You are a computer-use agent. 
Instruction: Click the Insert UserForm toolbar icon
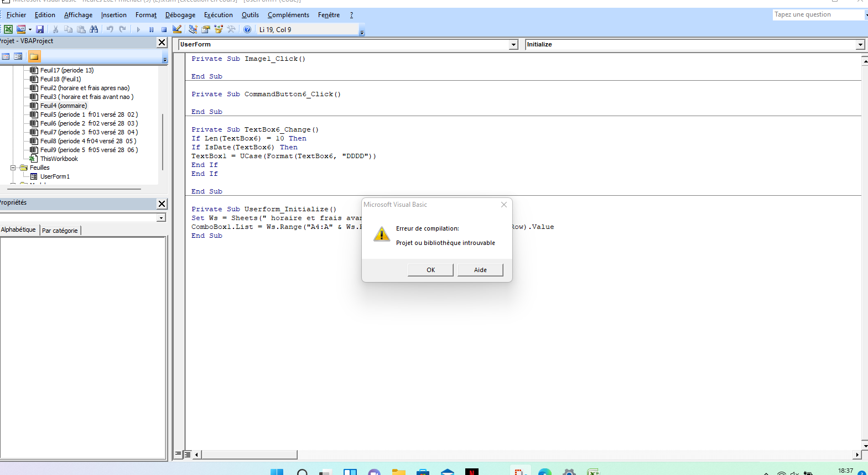tap(21, 29)
